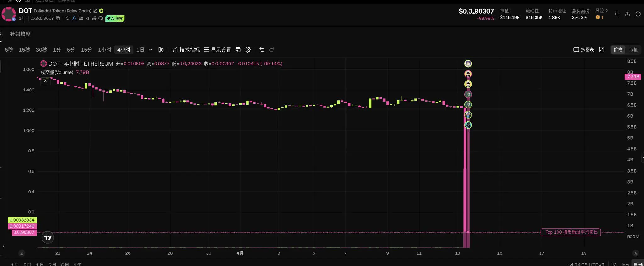Open the token's Telegram link icon
Viewport: 644px width, 266px height.
(87, 19)
